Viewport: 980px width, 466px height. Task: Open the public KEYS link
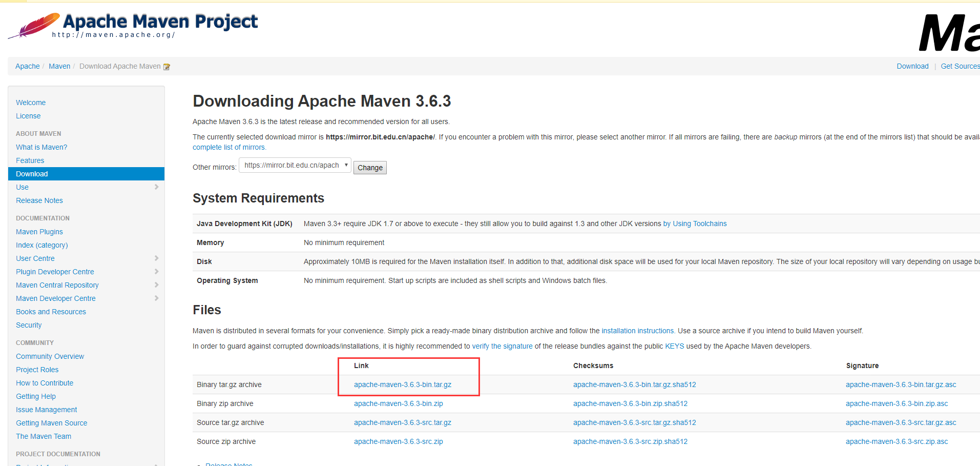click(674, 346)
